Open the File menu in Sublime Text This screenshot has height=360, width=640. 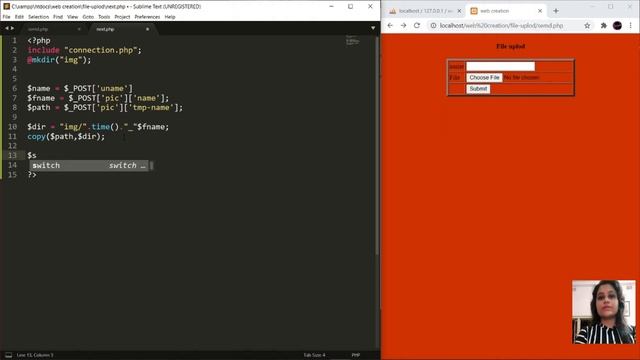tap(7, 17)
